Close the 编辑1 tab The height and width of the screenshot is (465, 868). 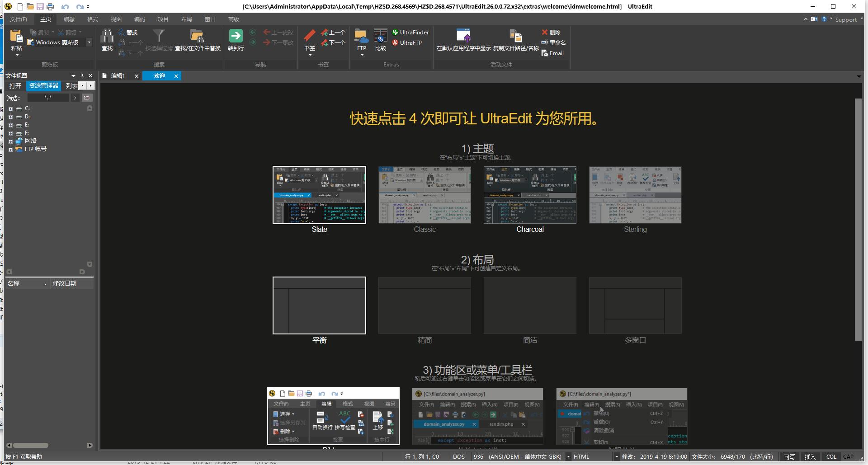tap(137, 76)
